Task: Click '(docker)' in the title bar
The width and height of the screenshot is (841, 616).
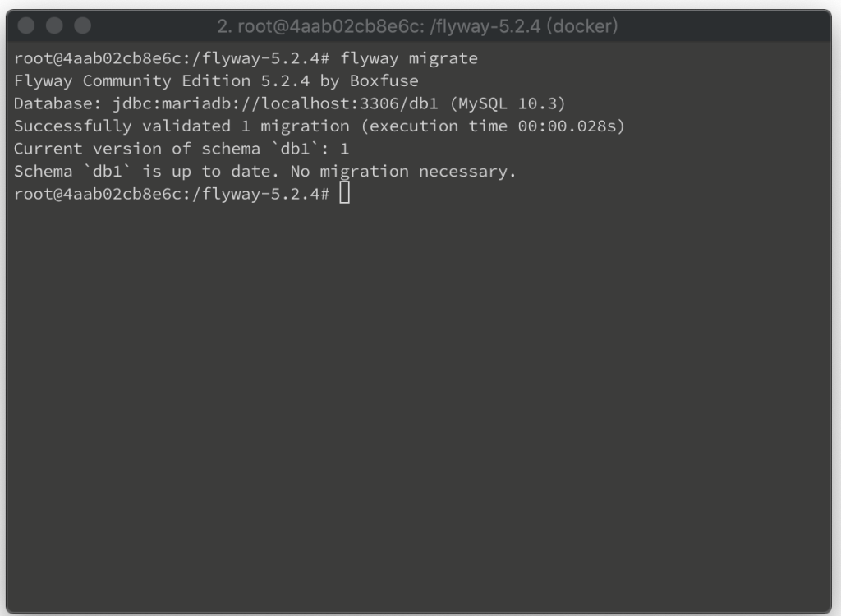Action: click(582, 26)
